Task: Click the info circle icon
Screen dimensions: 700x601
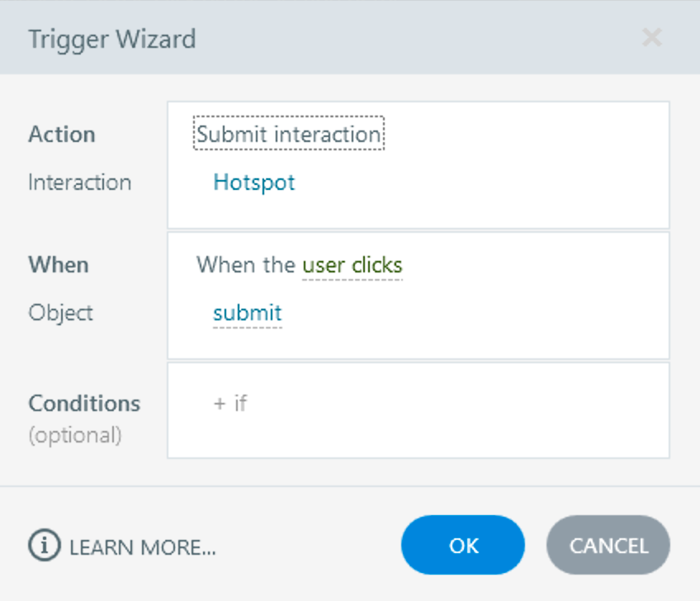Action: 45,546
